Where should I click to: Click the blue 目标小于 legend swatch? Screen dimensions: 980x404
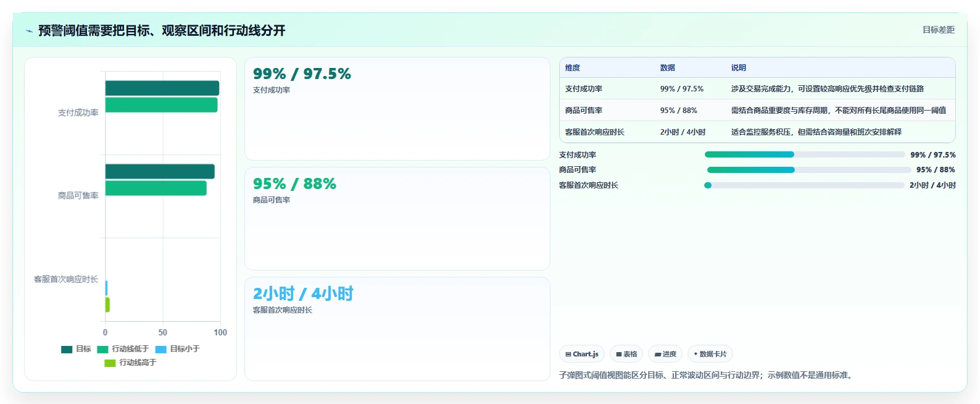click(161, 349)
